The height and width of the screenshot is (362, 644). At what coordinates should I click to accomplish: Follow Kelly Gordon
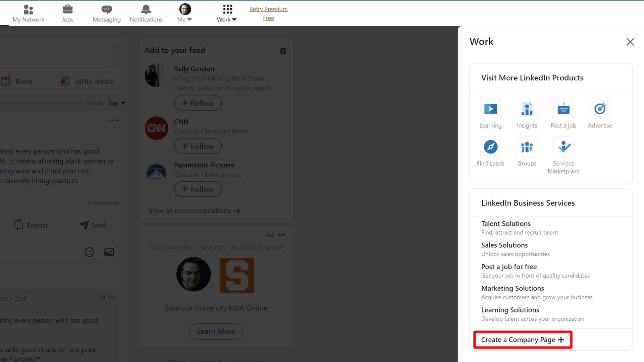[198, 103]
